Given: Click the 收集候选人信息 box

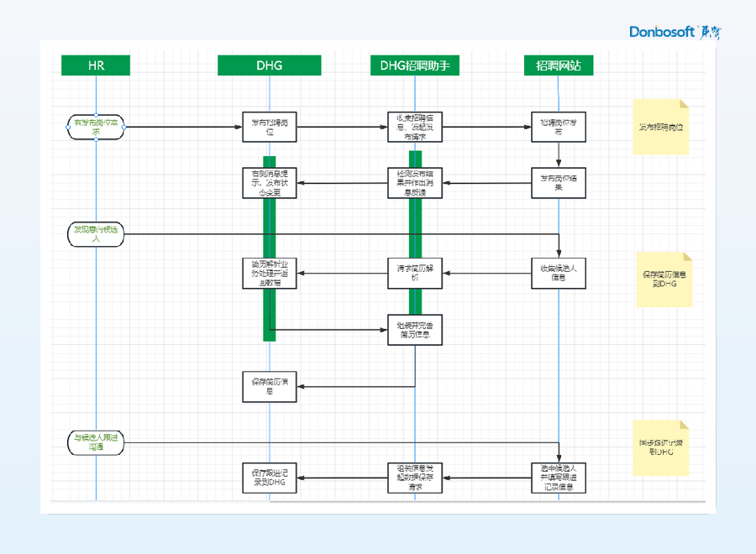Looking at the screenshot, I should pos(559,273).
